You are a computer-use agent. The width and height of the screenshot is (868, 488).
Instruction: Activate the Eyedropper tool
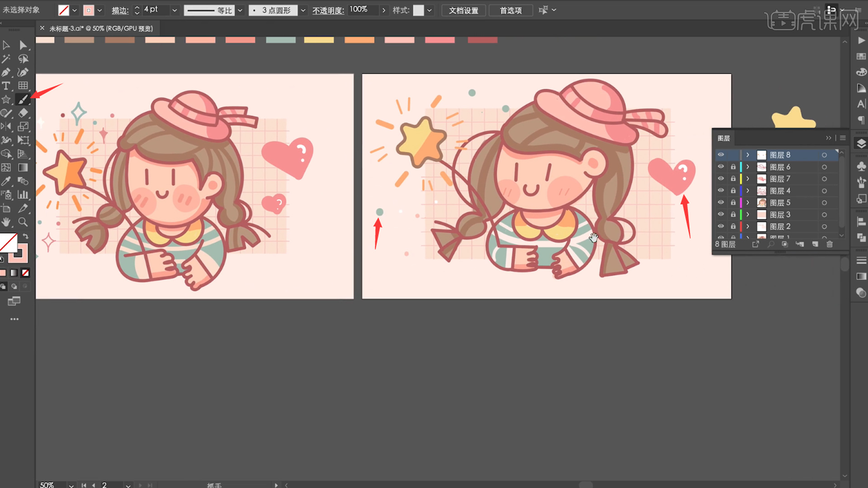pos(6,181)
